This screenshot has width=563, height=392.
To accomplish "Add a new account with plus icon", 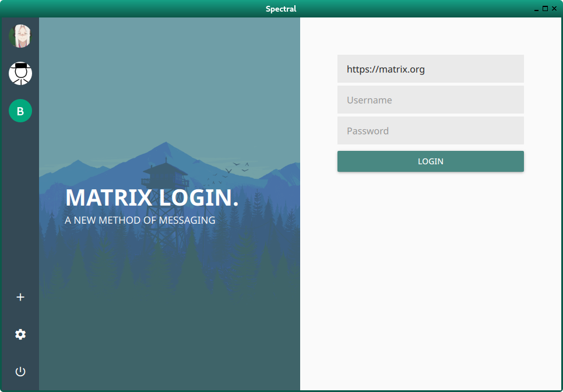I will pos(20,297).
